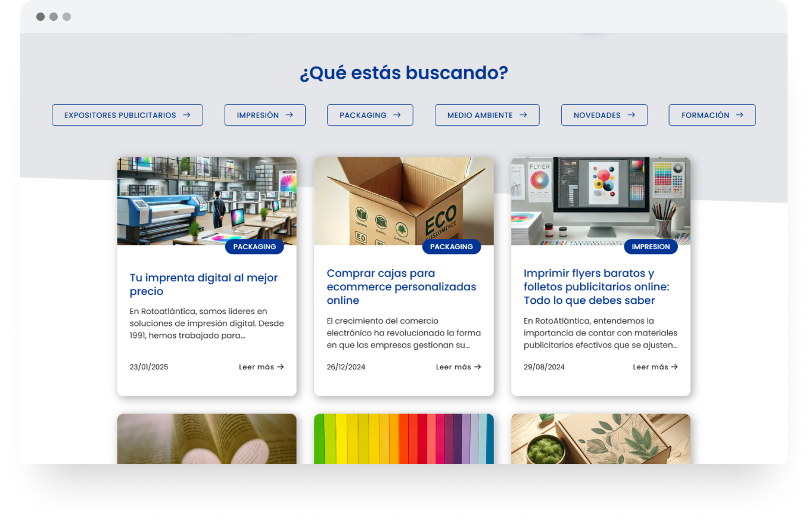Click the arrow icon in Medio Ambiente button
812x522 pixels.
523,115
